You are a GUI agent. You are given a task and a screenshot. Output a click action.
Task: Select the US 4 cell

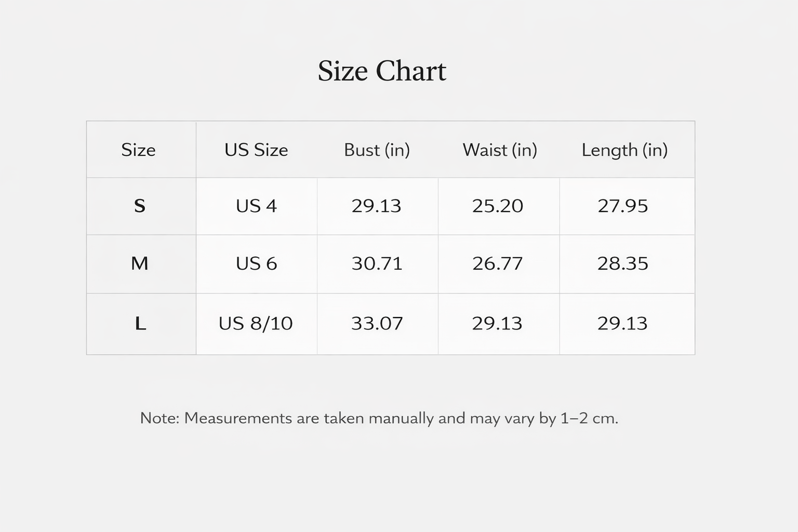click(x=256, y=206)
